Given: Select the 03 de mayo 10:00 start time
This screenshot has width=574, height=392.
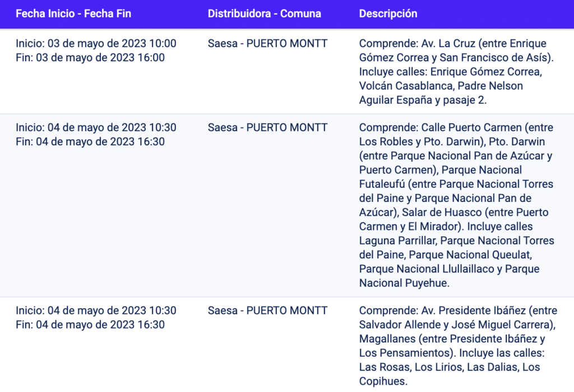Looking at the screenshot, I should [96, 44].
